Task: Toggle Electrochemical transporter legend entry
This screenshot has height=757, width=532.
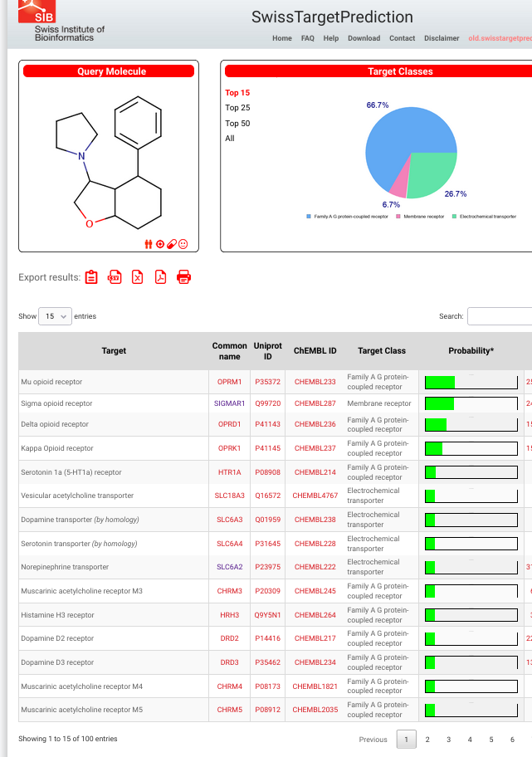Action: (x=484, y=217)
